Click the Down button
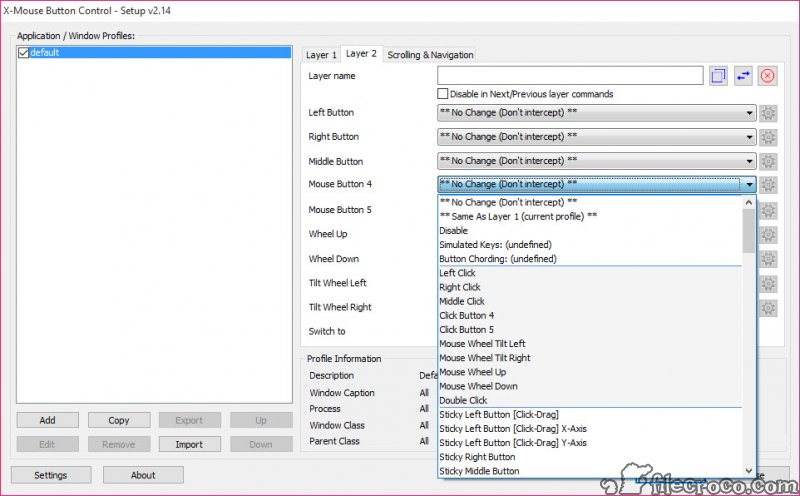This screenshot has width=800, height=496. click(261, 444)
